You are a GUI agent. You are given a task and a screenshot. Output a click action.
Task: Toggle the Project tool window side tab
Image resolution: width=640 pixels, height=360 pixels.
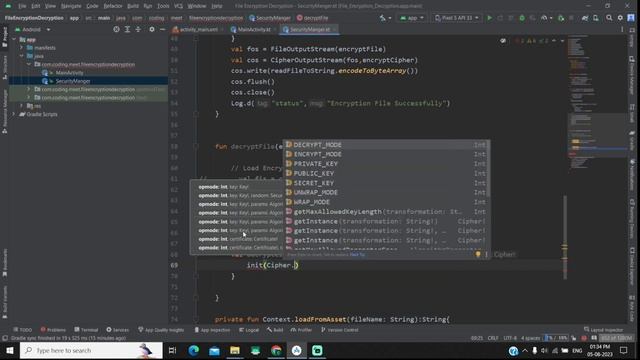pyautogui.click(x=4, y=37)
